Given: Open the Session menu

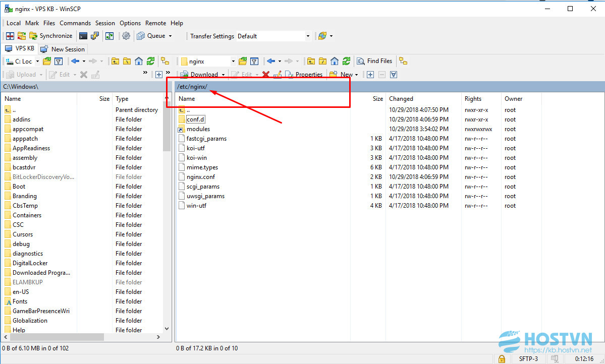Looking at the screenshot, I should [105, 23].
